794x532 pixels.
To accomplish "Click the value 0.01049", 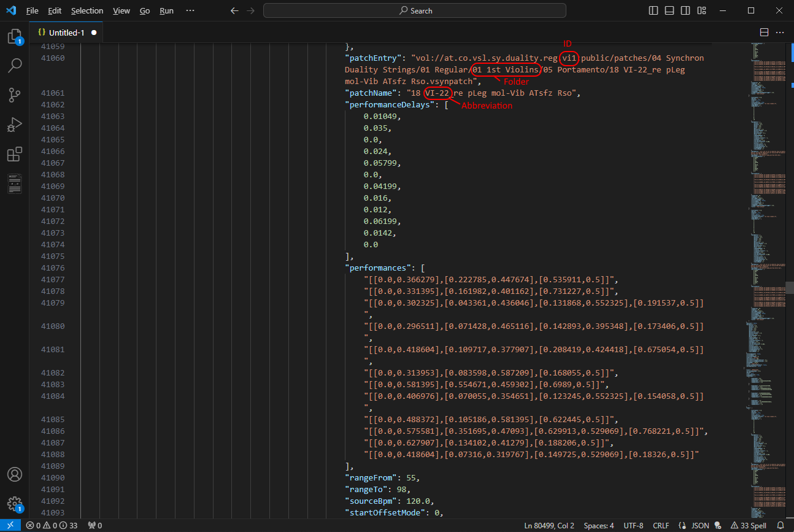I will click(380, 117).
